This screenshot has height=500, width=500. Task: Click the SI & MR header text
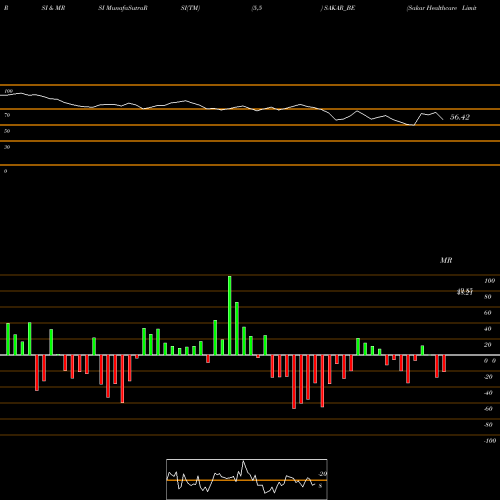pos(53,8)
